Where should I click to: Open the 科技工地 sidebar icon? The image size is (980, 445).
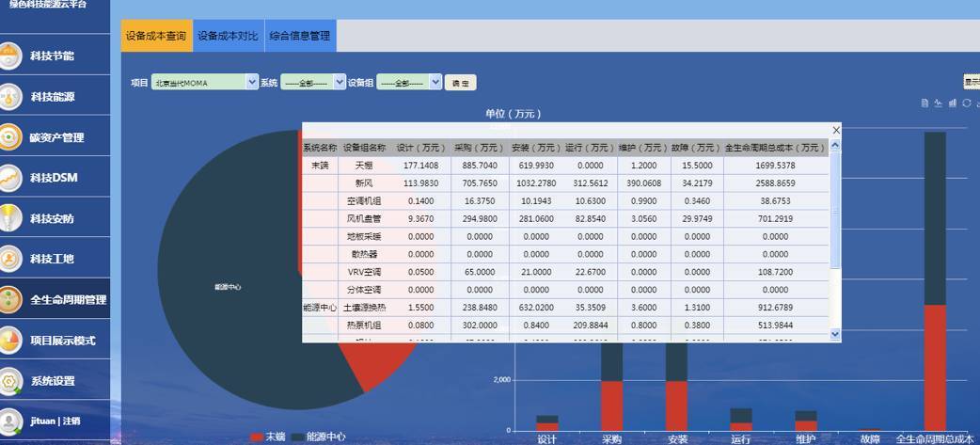[x=9, y=259]
